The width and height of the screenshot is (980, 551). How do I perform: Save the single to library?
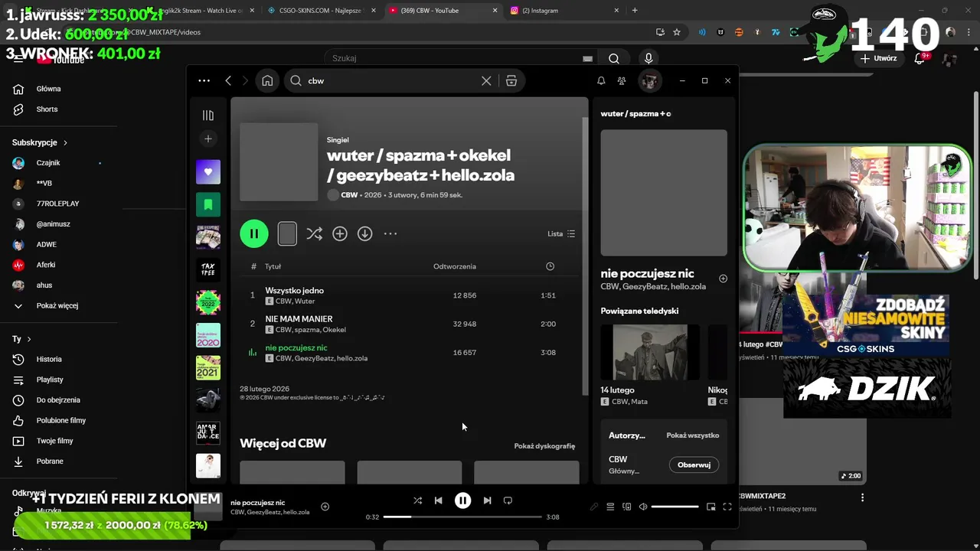pyautogui.click(x=340, y=233)
